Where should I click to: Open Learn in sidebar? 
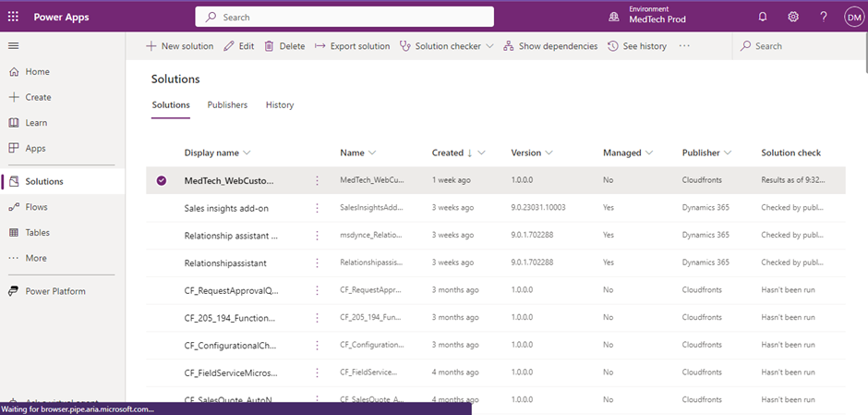(x=36, y=122)
